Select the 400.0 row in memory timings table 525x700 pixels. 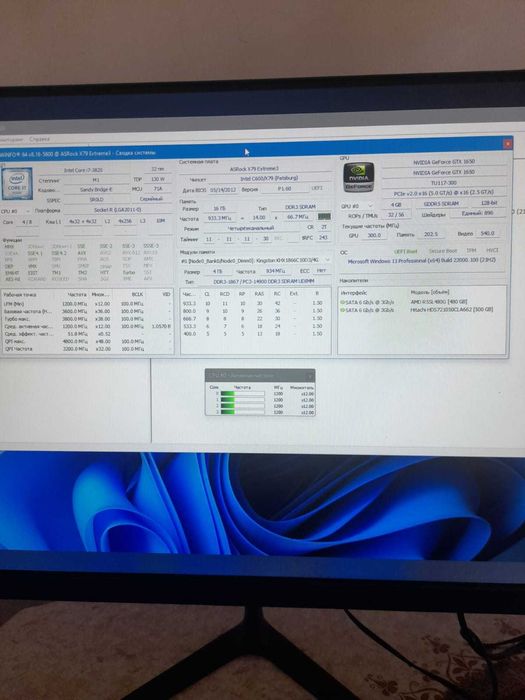[255, 333]
